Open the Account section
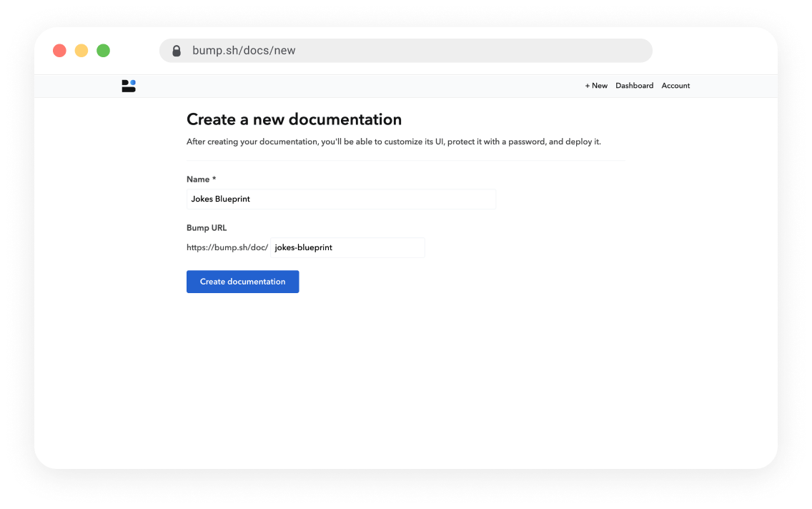 [x=675, y=85]
